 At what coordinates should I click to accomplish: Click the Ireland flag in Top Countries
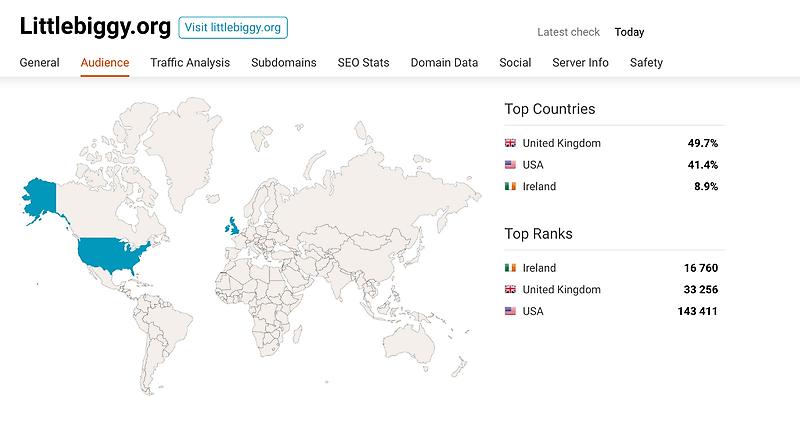[x=510, y=187]
